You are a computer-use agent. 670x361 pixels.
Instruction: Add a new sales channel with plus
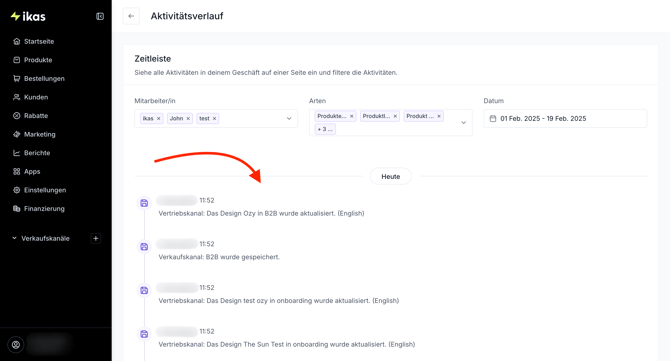click(x=96, y=238)
